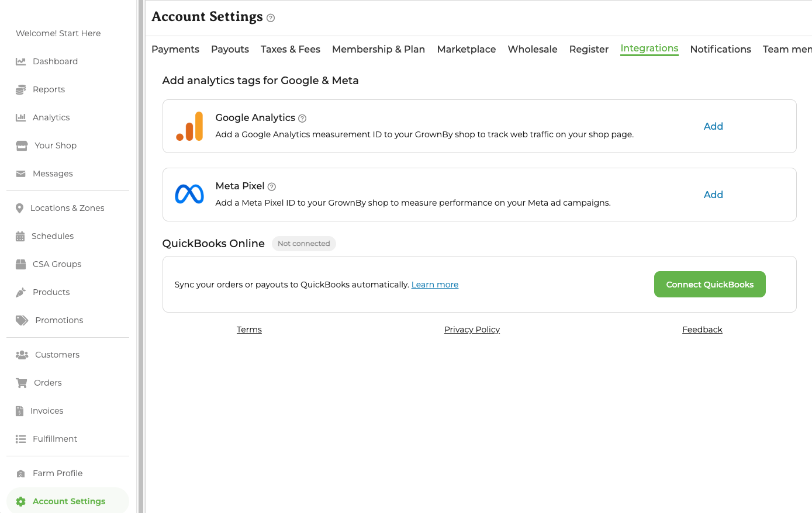Click the Your Shop storefront icon

pyautogui.click(x=22, y=145)
